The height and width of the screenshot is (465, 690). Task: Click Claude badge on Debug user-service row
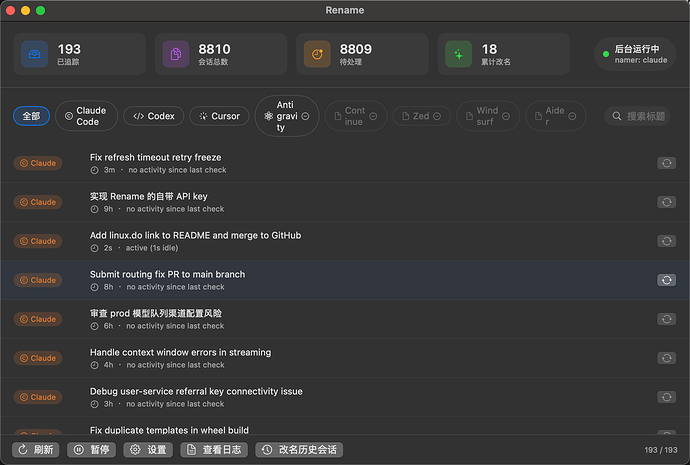click(38, 397)
